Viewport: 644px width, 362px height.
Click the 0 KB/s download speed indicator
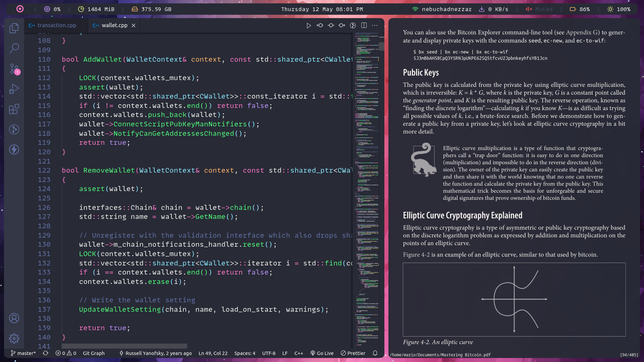[x=493, y=9]
